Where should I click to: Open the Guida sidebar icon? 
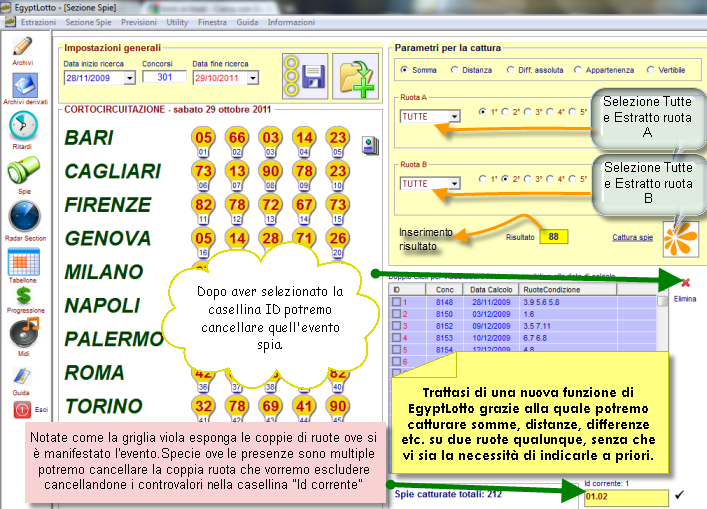tap(22, 376)
